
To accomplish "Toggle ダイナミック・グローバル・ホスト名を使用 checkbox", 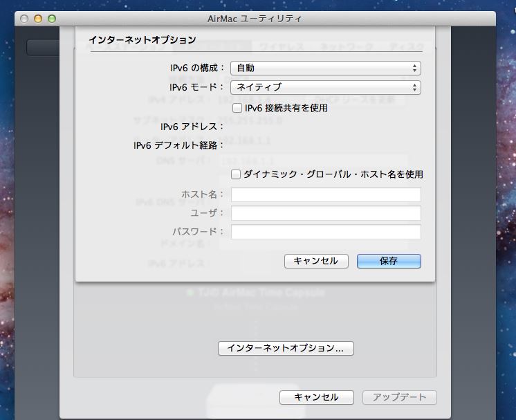I will [x=236, y=174].
